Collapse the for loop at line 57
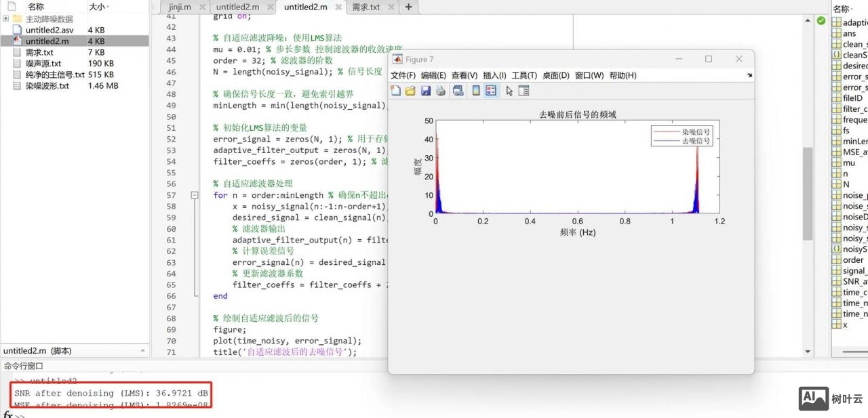 195,195
